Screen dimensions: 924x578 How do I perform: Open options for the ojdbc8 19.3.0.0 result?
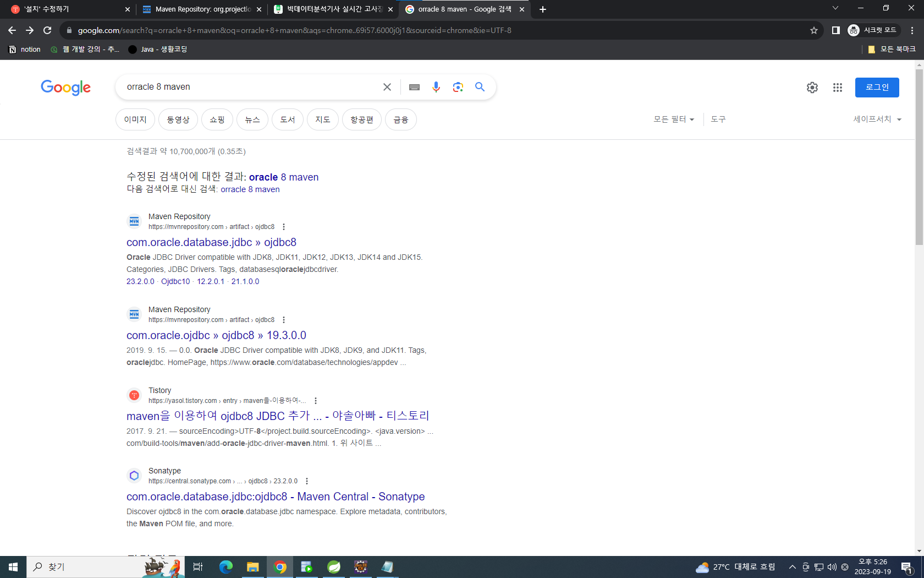pos(284,320)
